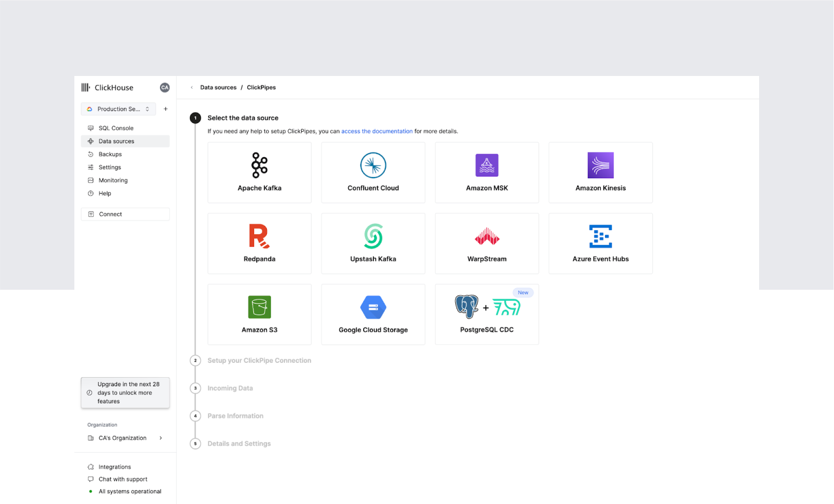Click the CA user avatar

(165, 88)
